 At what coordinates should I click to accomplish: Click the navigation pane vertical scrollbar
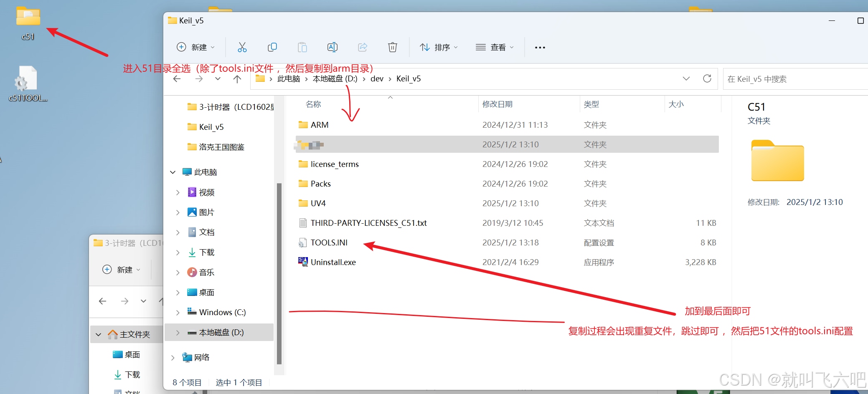[279, 273]
